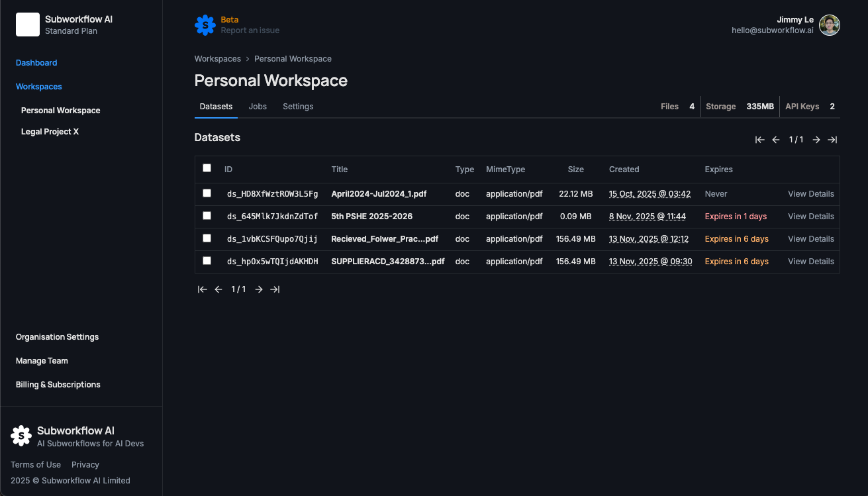Jump to the last page using top pagination
The height and width of the screenshot is (496, 868).
(832, 140)
